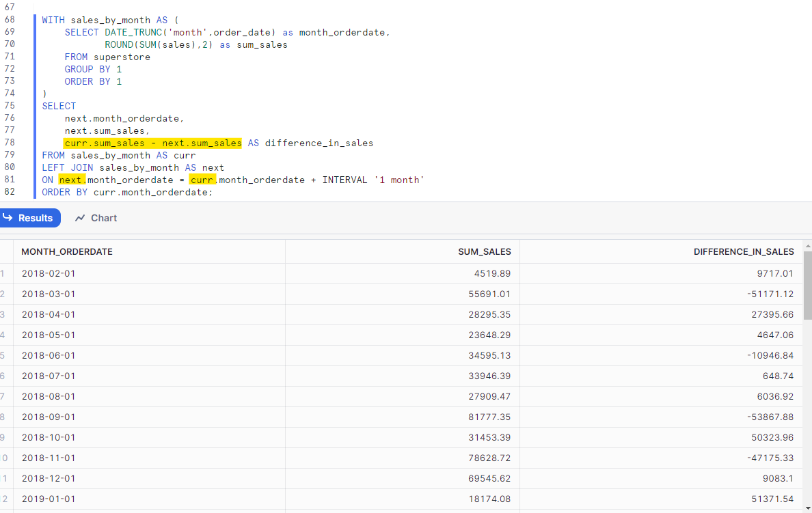Select the -53867.88 difference cell
Viewport: 812px width, 513px height.
[x=770, y=417]
